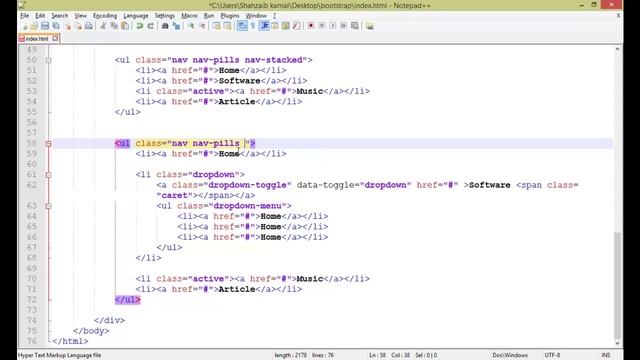Click the vertical scrollbar down arrow
The width and height of the screenshot is (640, 360).
pyautogui.click(x=617, y=343)
